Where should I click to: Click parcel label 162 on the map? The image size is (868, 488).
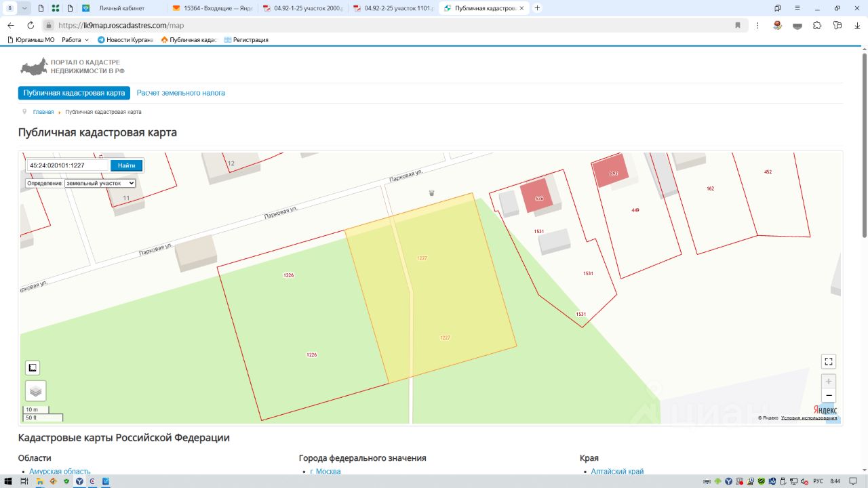710,188
